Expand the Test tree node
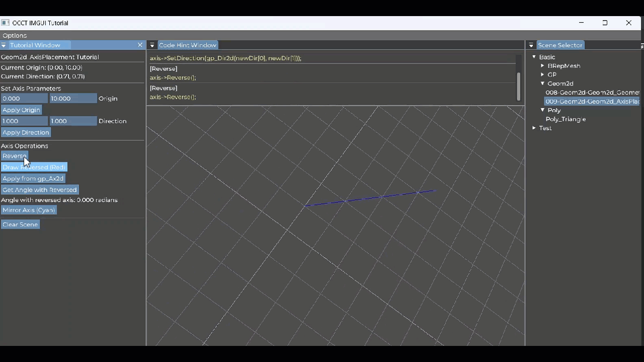The height and width of the screenshot is (362, 644). pos(534,128)
